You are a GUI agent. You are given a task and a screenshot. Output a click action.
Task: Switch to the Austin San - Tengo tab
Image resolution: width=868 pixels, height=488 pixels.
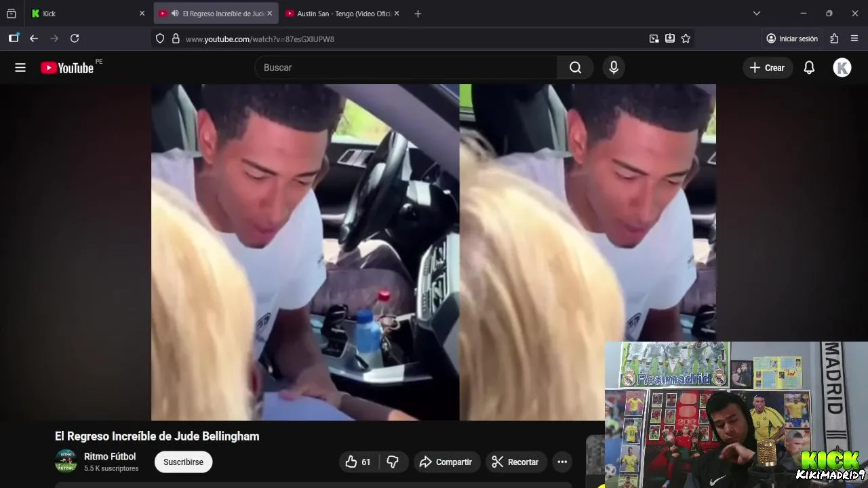(x=342, y=14)
